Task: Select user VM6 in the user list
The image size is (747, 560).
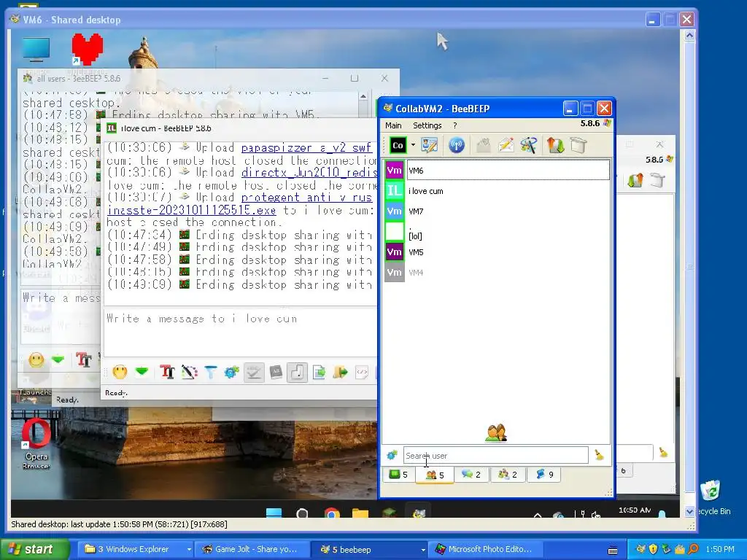Action: pyautogui.click(x=497, y=171)
